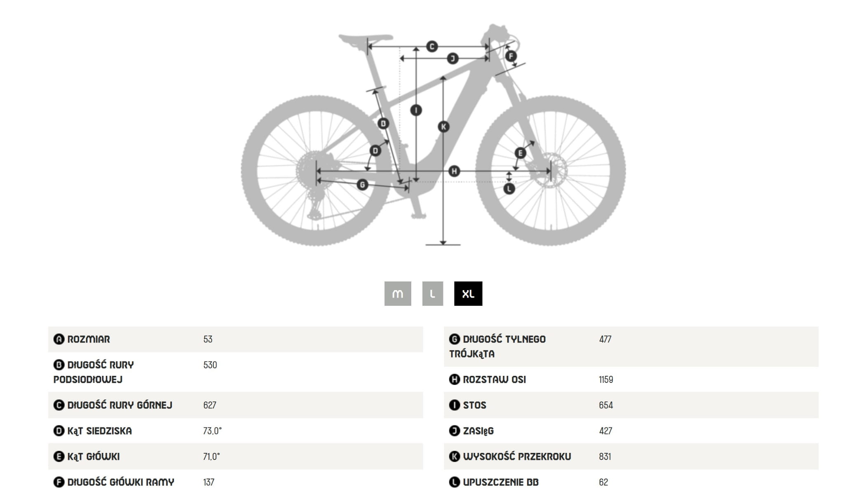Click the C marker on the bike diagram
The width and height of the screenshot is (844, 504).
pyautogui.click(x=431, y=46)
